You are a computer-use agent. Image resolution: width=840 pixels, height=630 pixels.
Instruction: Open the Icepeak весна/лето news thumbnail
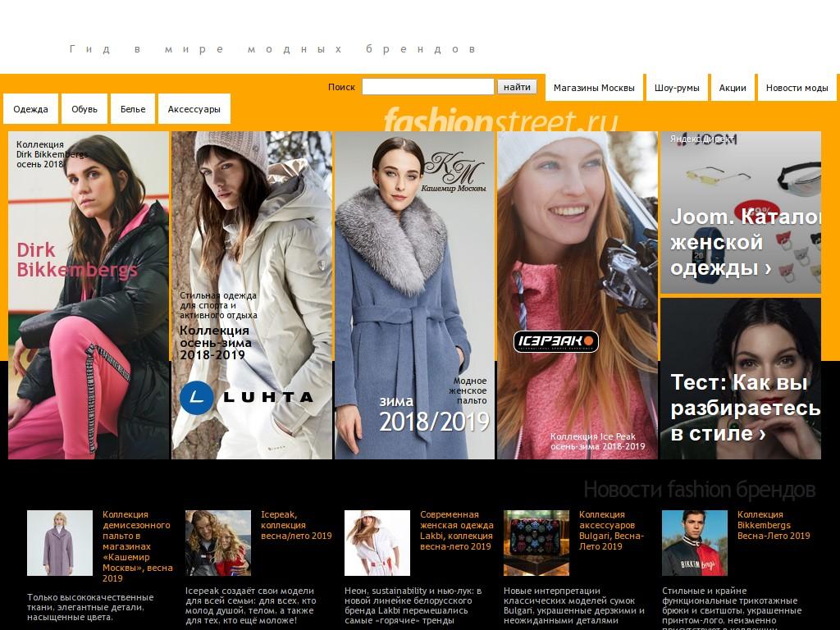pyautogui.click(x=218, y=543)
